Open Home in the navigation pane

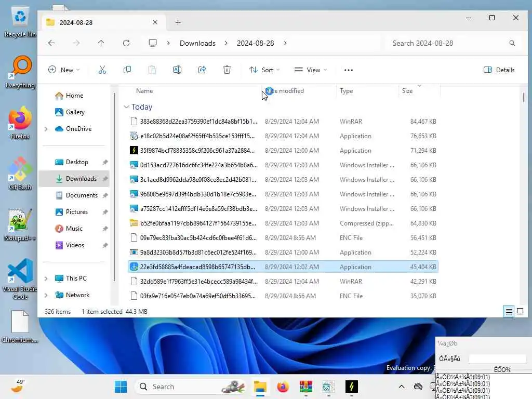click(74, 96)
